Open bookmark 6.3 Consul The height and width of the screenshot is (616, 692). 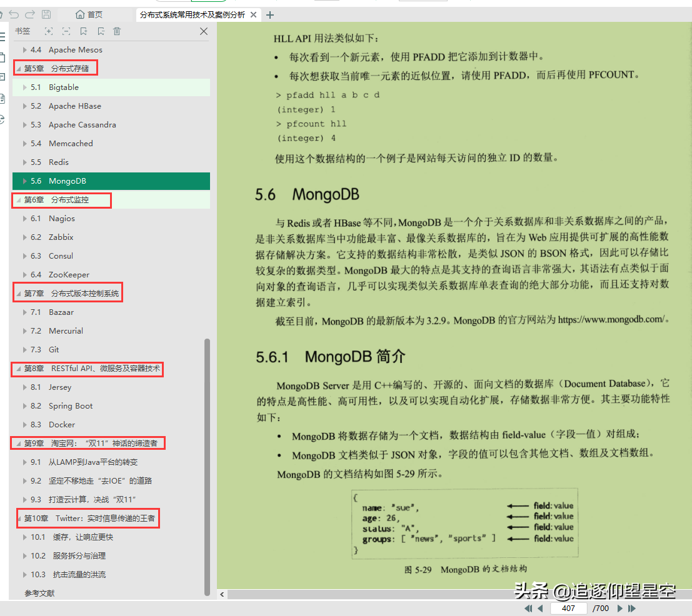[x=52, y=256]
